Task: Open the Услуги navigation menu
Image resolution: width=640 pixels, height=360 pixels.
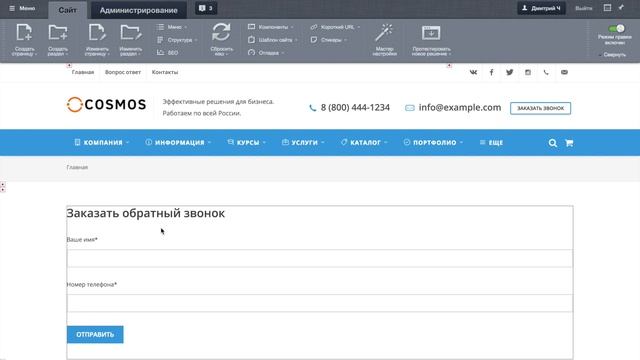Action: (303, 142)
